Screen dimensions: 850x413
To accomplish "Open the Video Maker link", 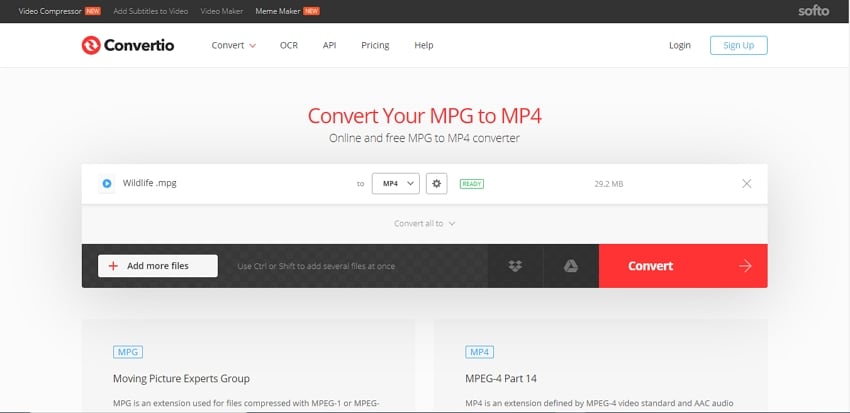I will click(x=222, y=11).
